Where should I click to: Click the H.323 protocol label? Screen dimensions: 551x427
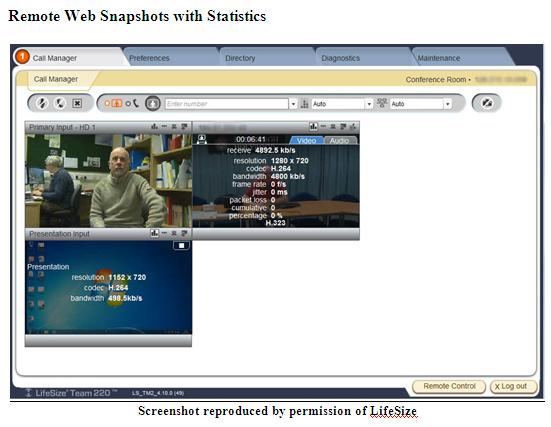point(276,223)
